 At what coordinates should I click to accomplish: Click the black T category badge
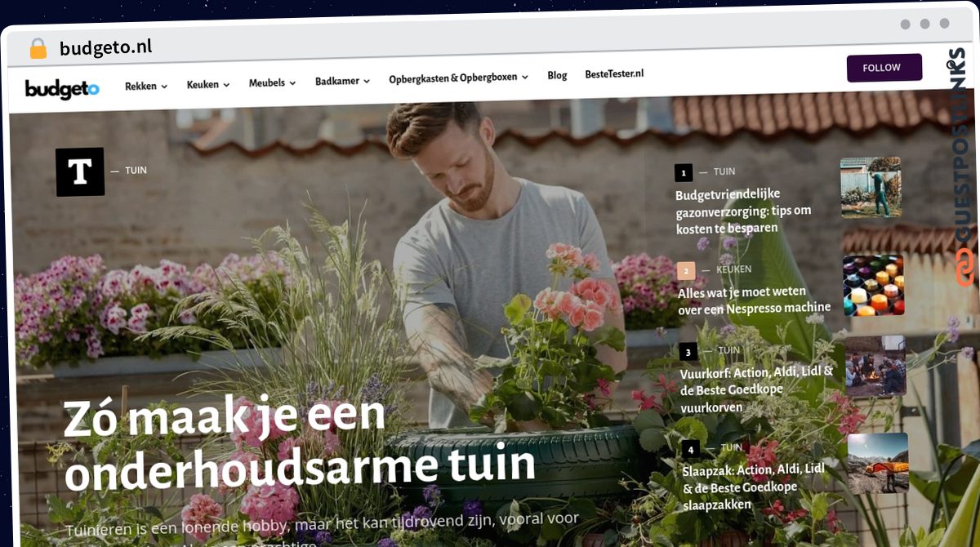(80, 171)
